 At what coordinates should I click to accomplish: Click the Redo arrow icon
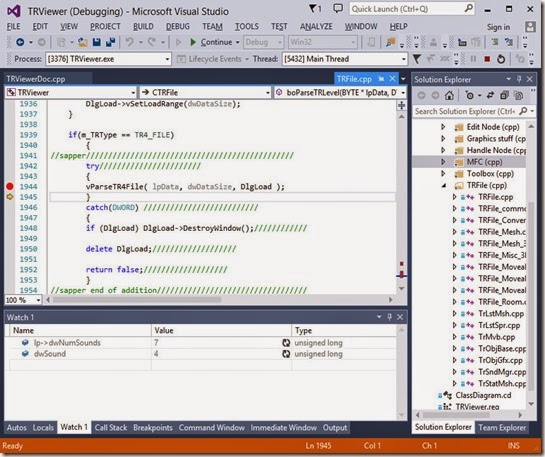(152, 42)
